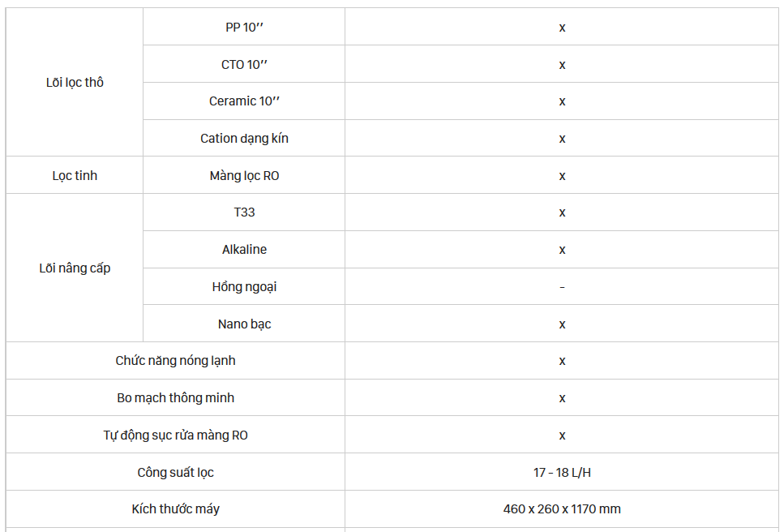Select the 'Alkaline' filter cell

244,249
